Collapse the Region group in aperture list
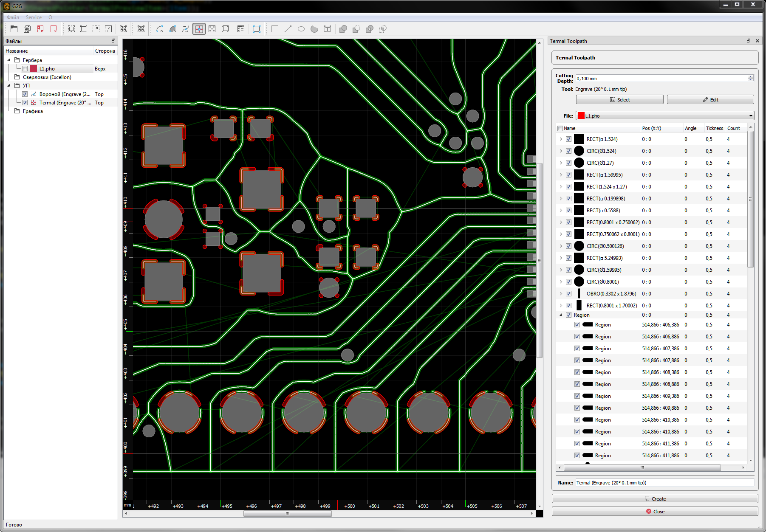The image size is (766, 532). point(561,315)
